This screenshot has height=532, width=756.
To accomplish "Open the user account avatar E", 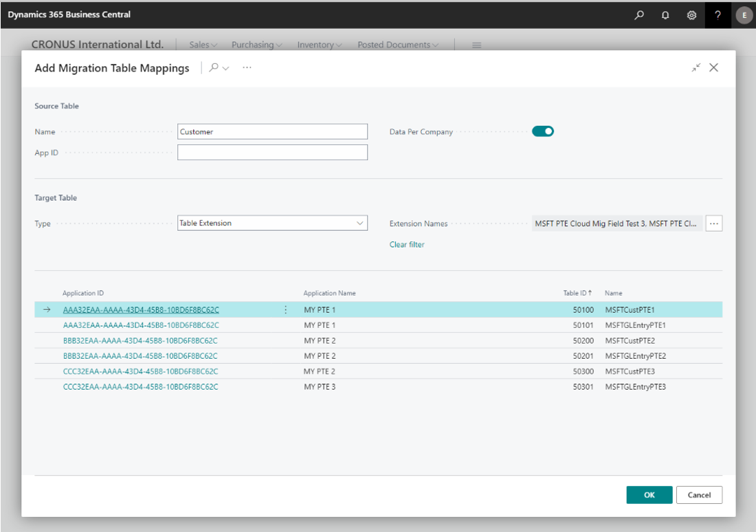I will [x=744, y=15].
